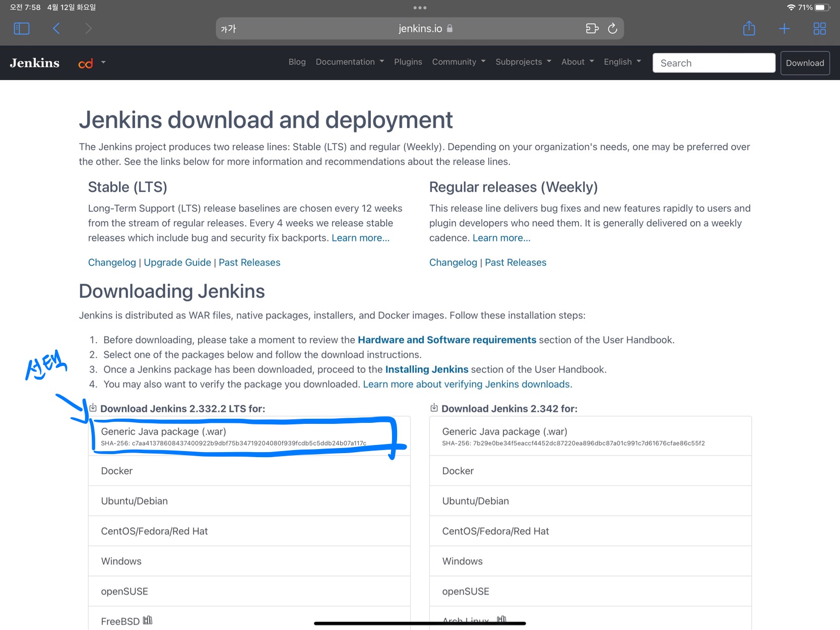Open the Blog page
This screenshot has width=840, height=630.
(x=297, y=62)
